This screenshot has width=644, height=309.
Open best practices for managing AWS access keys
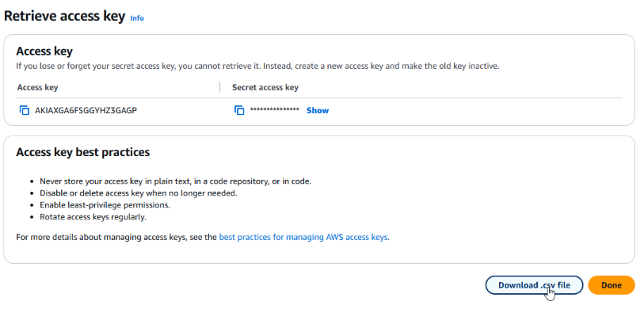[303, 237]
